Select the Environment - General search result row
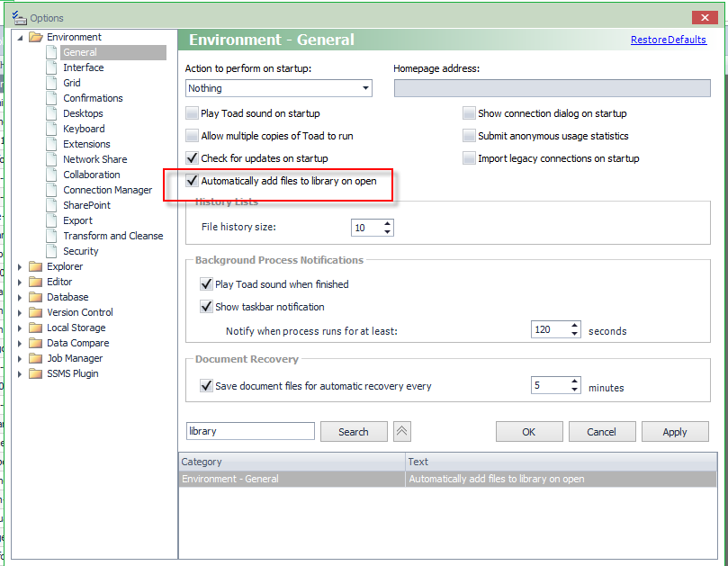Viewport: 728px width, 566px height. (x=447, y=480)
